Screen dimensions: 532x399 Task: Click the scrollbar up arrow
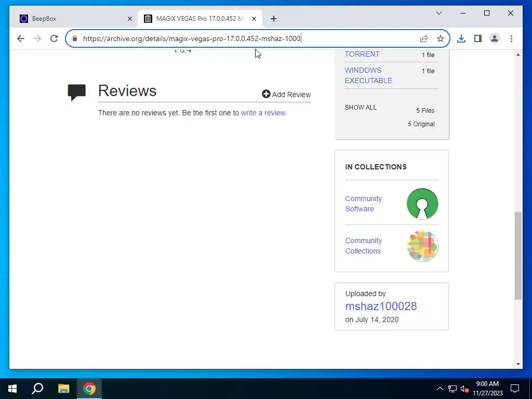(518, 54)
